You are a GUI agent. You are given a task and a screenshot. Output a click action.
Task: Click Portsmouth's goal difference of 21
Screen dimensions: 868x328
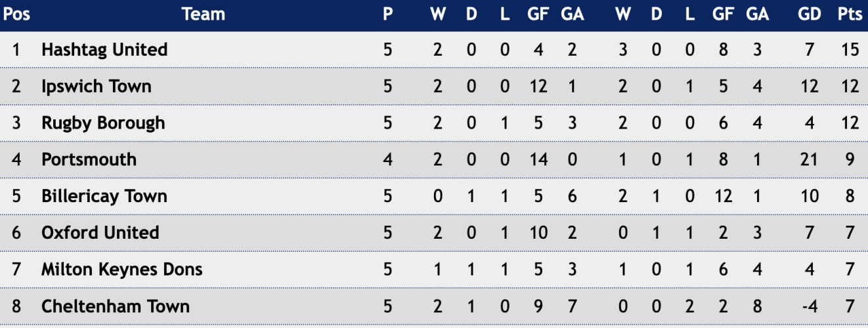point(810,159)
